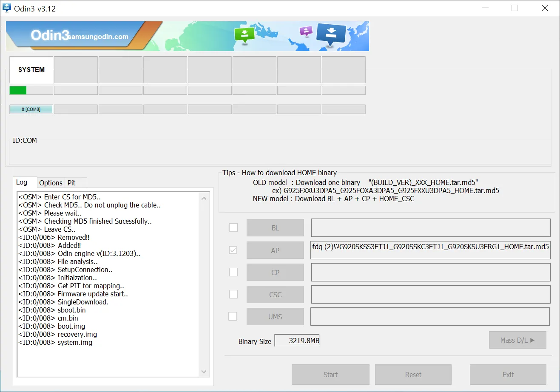Click the empty UMS file path field
The width and height of the screenshot is (560, 392).
click(430, 317)
